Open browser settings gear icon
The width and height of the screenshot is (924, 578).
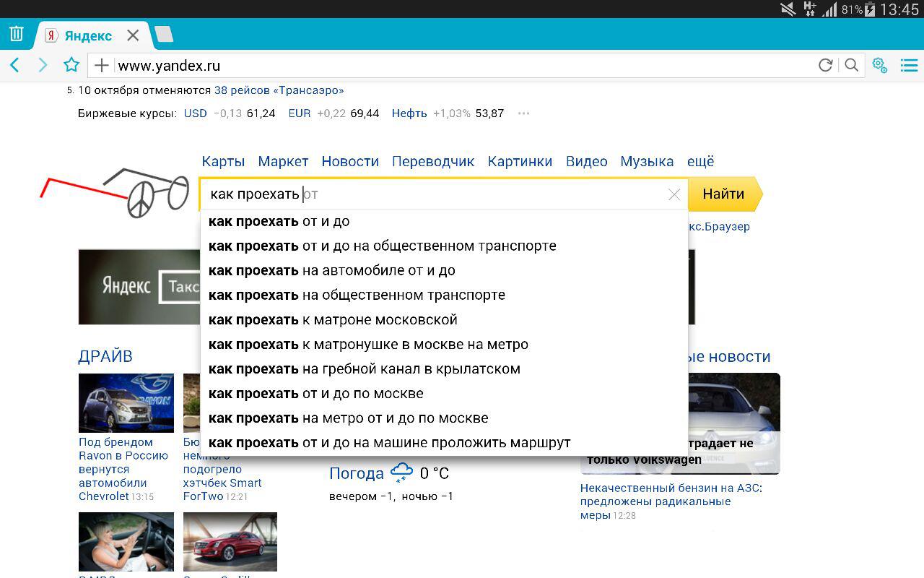click(879, 65)
